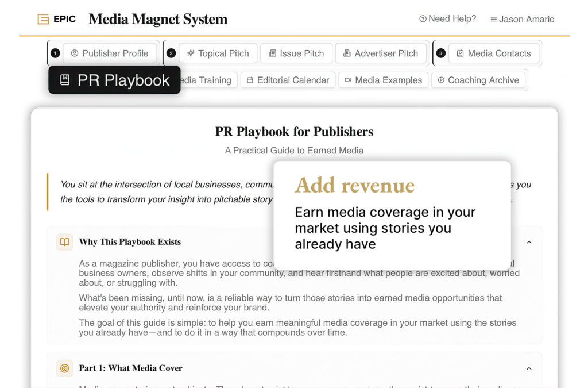The width and height of the screenshot is (588, 388).
Task: Click the Publisher Profile person icon
Action: pyautogui.click(x=75, y=53)
